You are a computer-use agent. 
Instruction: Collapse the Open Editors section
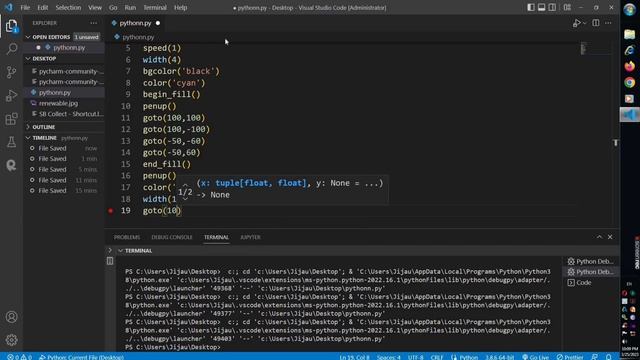tap(28, 37)
